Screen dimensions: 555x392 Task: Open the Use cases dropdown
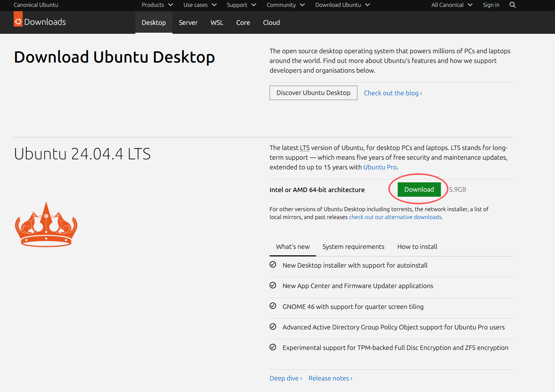[200, 5]
